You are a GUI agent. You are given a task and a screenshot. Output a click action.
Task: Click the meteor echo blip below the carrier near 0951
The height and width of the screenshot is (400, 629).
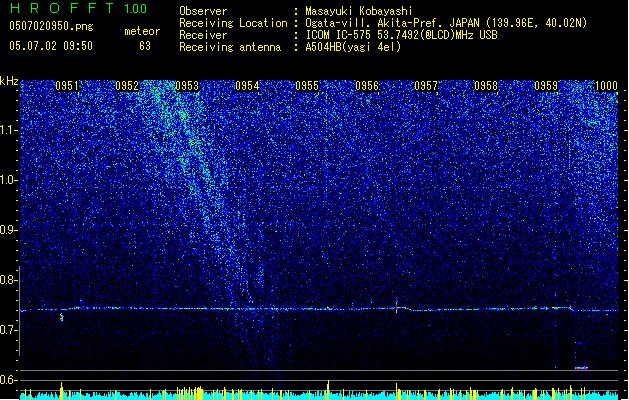click(x=61, y=317)
